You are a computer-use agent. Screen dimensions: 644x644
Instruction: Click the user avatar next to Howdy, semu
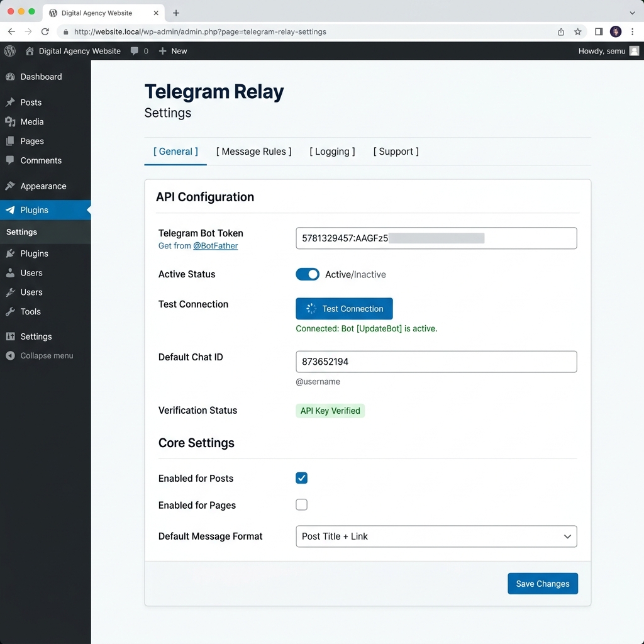[x=634, y=51]
